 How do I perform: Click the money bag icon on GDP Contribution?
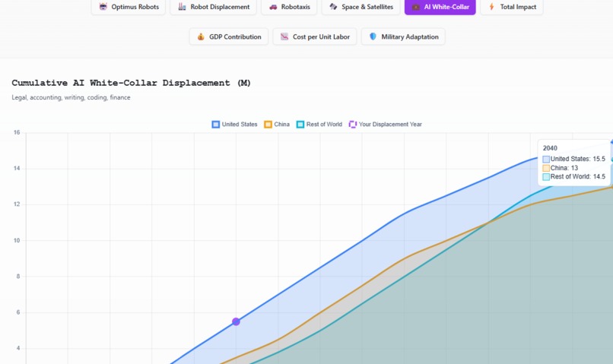(x=201, y=36)
